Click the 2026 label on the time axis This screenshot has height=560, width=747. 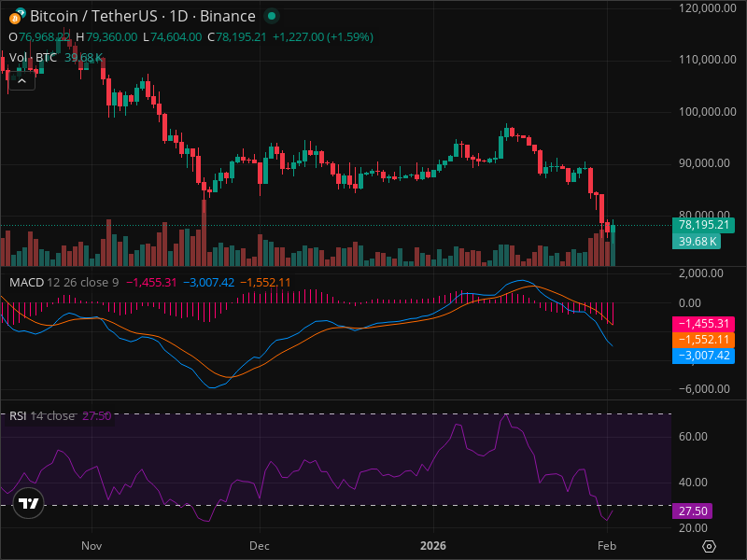click(433, 546)
